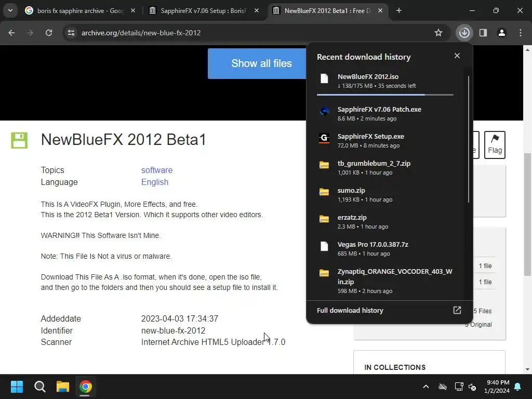Close the SapphireFX v7.06 Setup tab
Screen dimensions: 532x399
coord(257,10)
